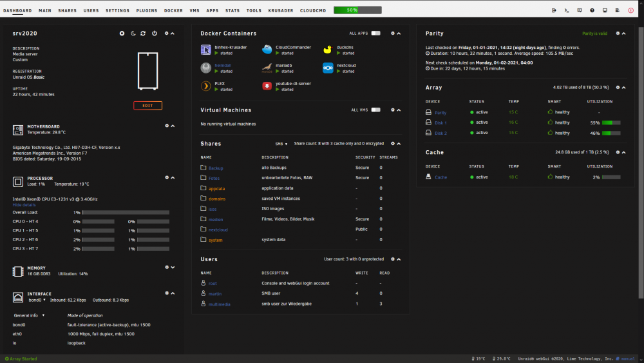
Task: Open the MAIN tab
Action: tap(45, 11)
